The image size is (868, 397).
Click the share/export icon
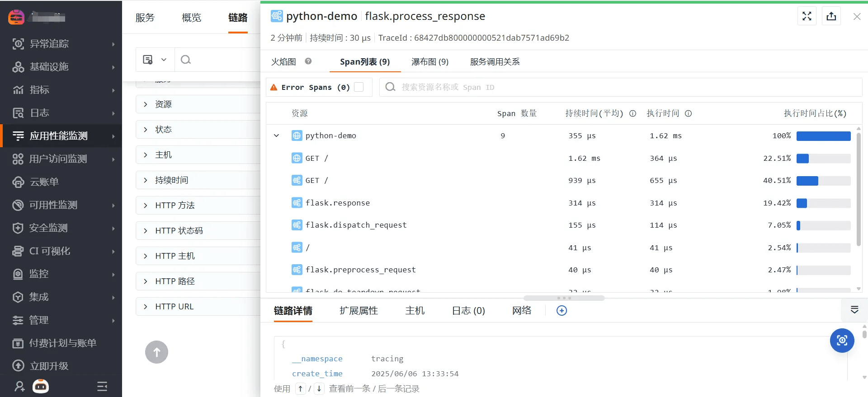click(x=831, y=16)
